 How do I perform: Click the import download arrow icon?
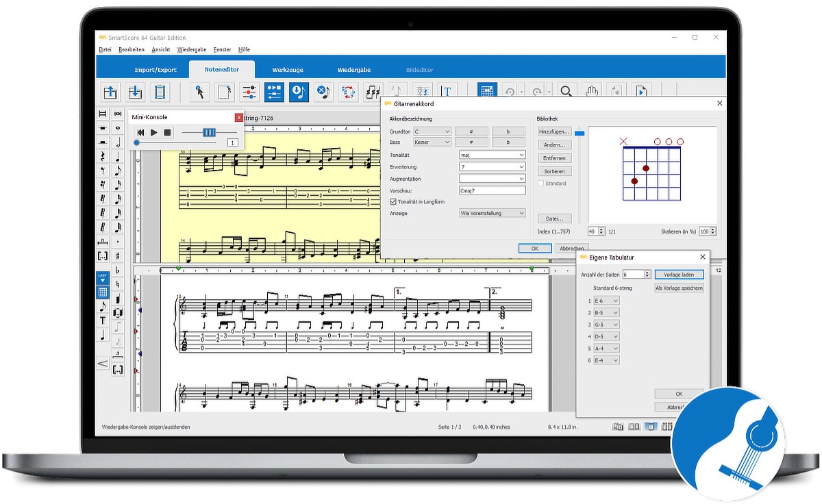tap(135, 92)
